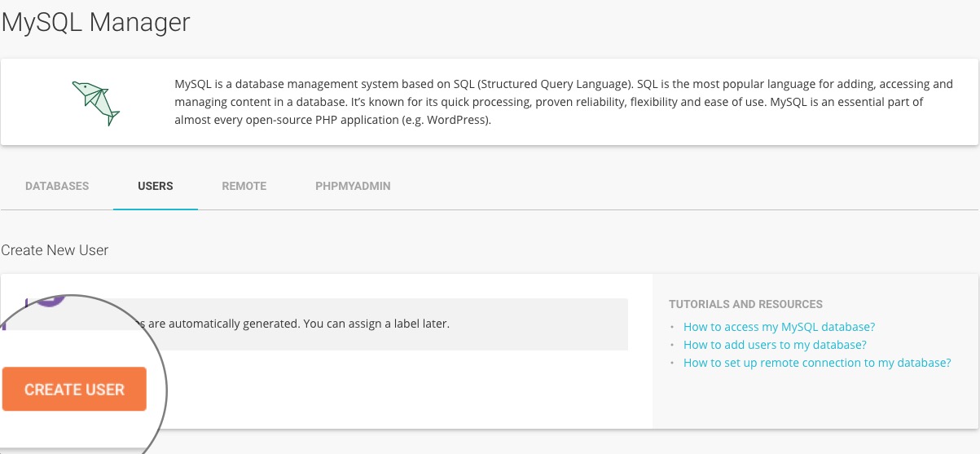The height and width of the screenshot is (454, 980).
Task: Switch to the DATABASES tab
Action: (x=57, y=186)
